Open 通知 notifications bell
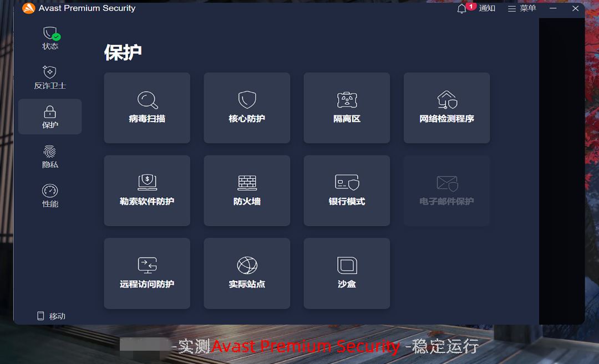The height and width of the screenshot is (364, 599). pyautogui.click(x=476, y=8)
